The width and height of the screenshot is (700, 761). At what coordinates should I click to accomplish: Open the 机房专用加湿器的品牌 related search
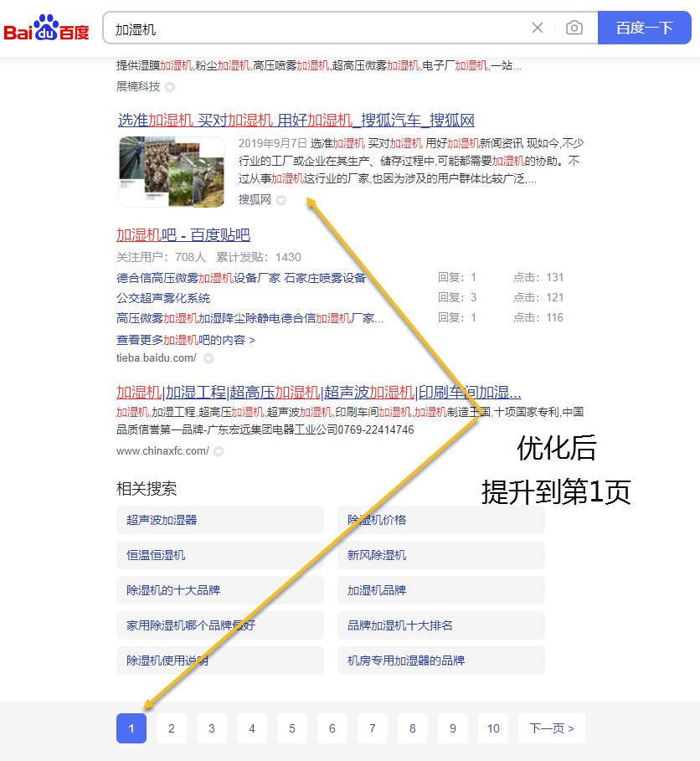click(405, 660)
